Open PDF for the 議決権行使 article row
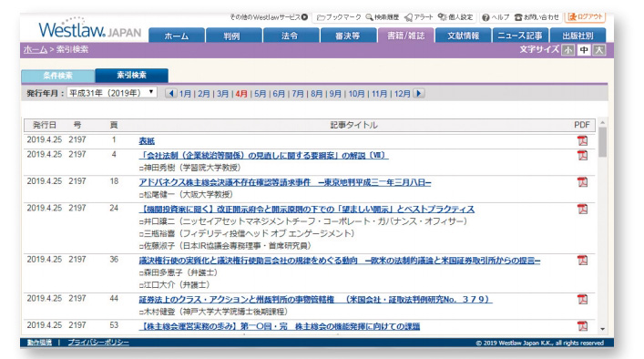This screenshot has width=644, height=359. tap(582, 260)
